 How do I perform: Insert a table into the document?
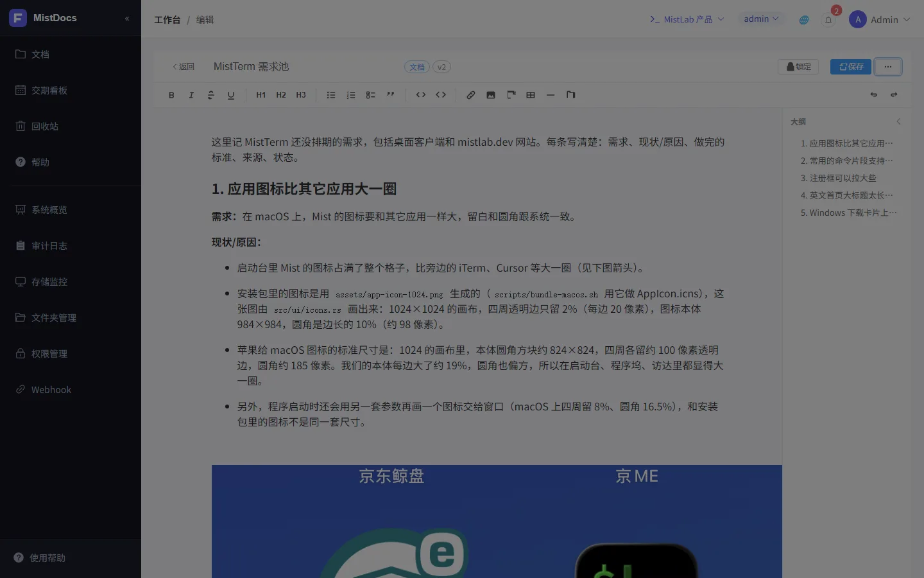(x=531, y=95)
